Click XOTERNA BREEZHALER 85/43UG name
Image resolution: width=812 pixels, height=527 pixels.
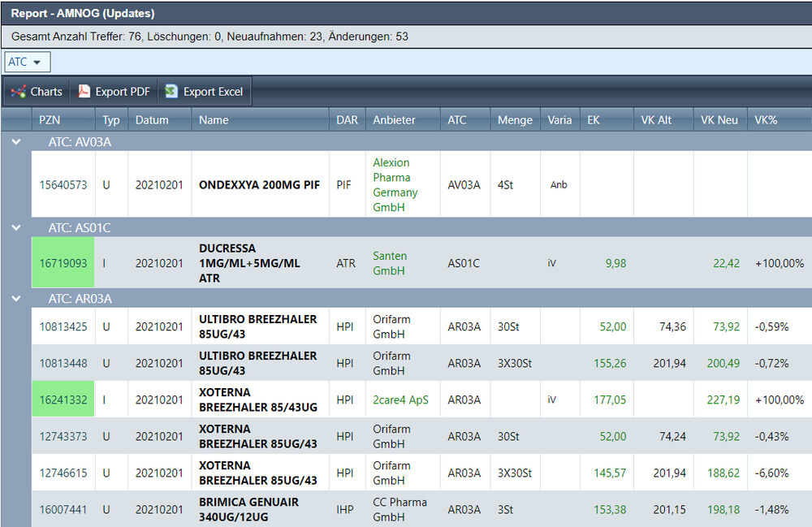point(258,400)
